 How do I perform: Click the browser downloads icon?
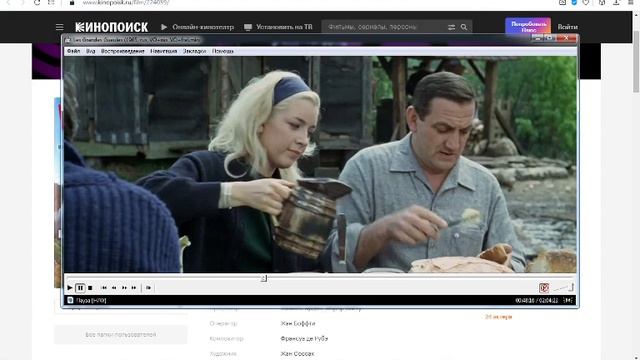click(x=616, y=2)
